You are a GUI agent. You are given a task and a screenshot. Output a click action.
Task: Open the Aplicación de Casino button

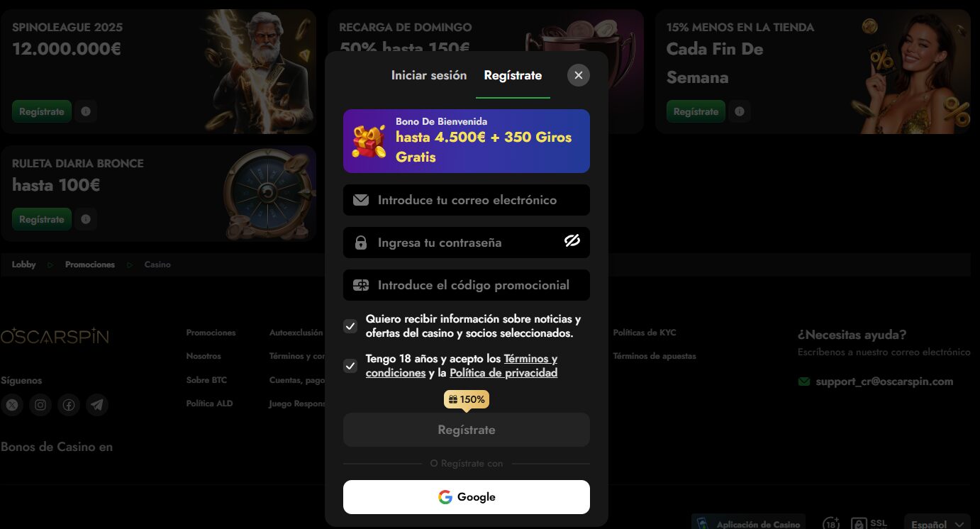749,524
